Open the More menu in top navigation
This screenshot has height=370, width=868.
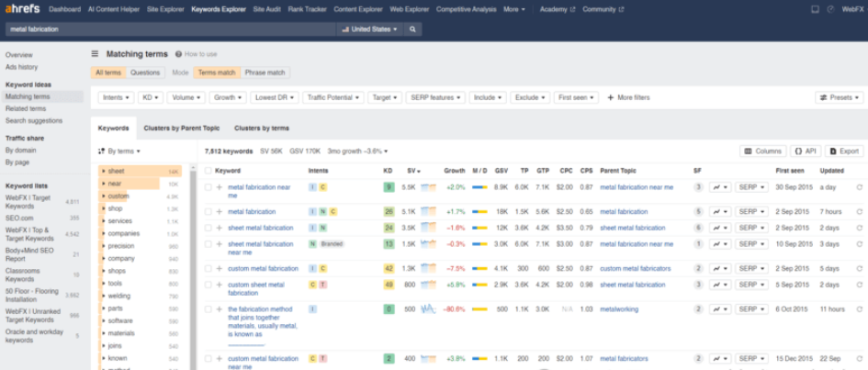(514, 9)
